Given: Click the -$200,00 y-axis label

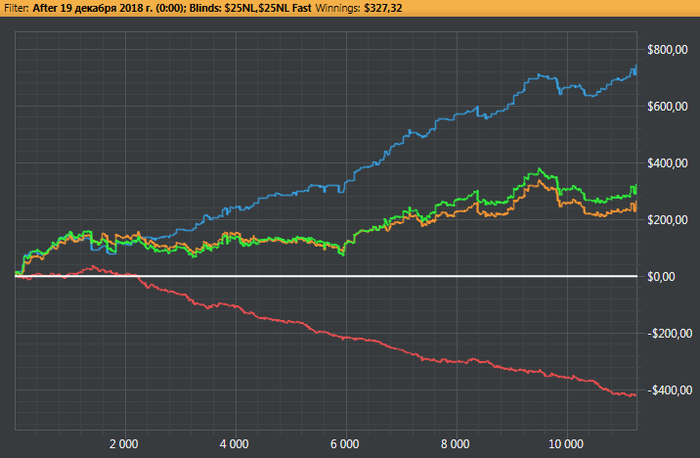Looking at the screenshot, I should pyautogui.click(x=670, y=333).
